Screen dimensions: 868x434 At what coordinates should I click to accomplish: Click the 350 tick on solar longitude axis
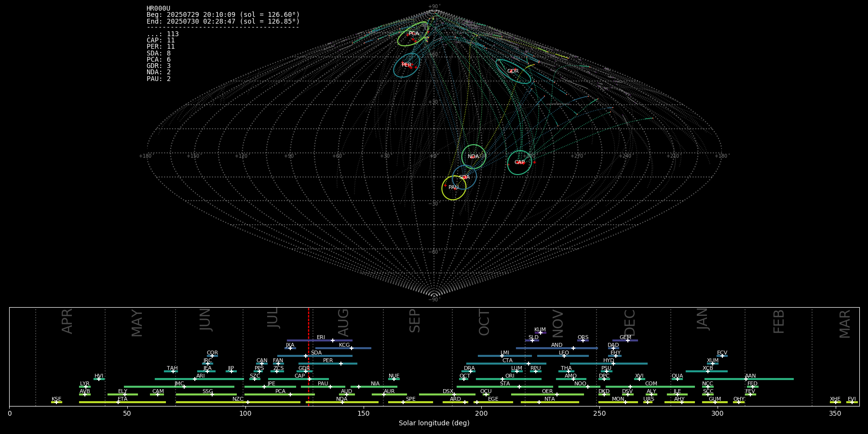(835, 413)
